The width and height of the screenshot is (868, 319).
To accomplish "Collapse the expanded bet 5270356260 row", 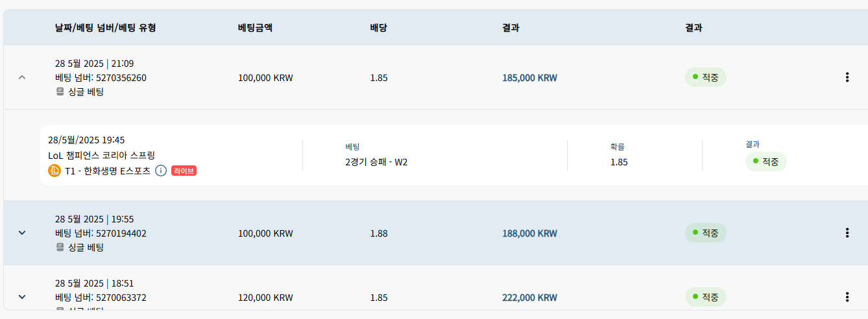I will click(22, 77).
